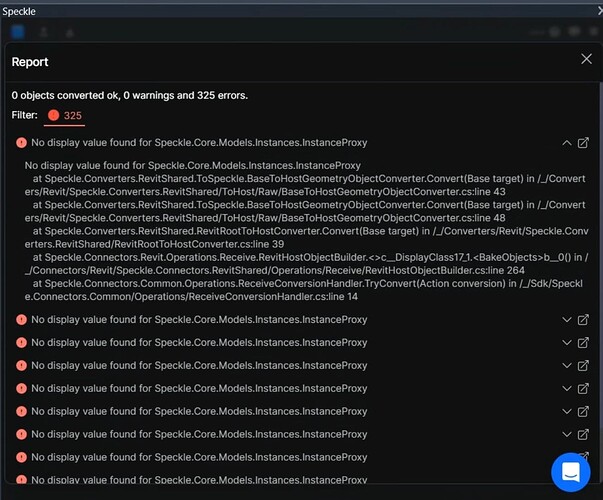
Task: Select the 325 errors filter tab
Action: point(64,116)
